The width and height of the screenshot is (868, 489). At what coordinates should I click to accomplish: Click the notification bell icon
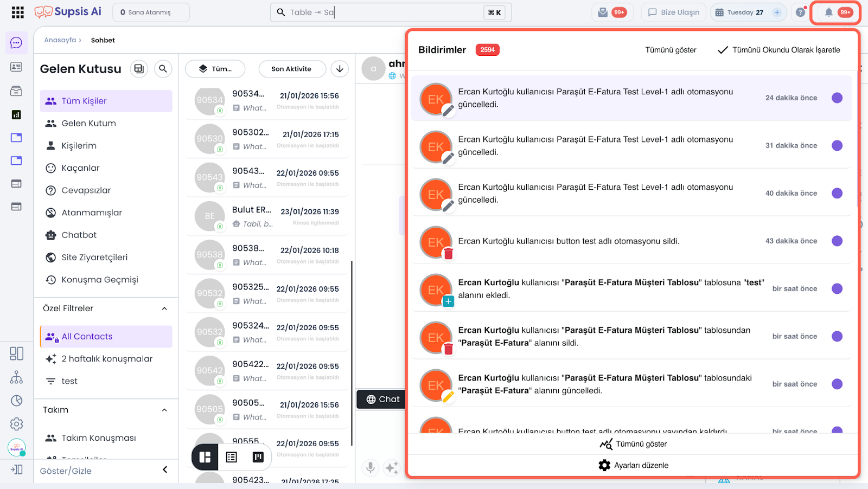[828, 12]
